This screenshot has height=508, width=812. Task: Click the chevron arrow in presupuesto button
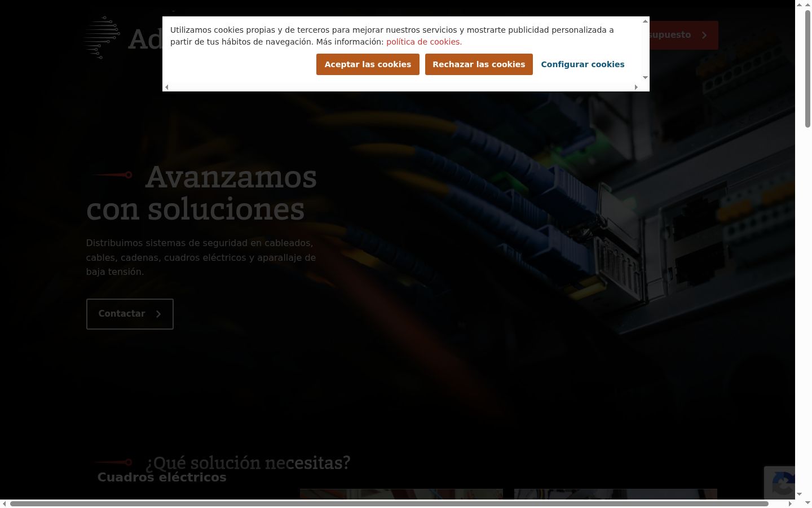coord(704,35)
